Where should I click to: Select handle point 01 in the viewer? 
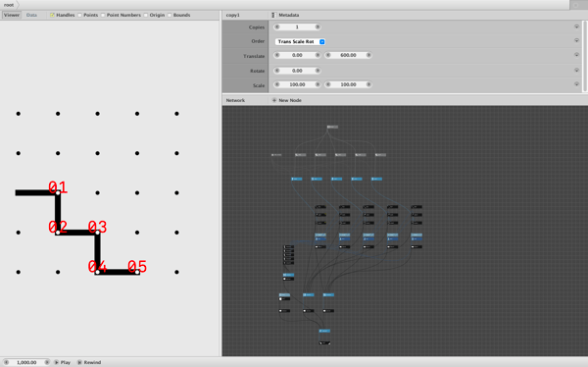58,192
